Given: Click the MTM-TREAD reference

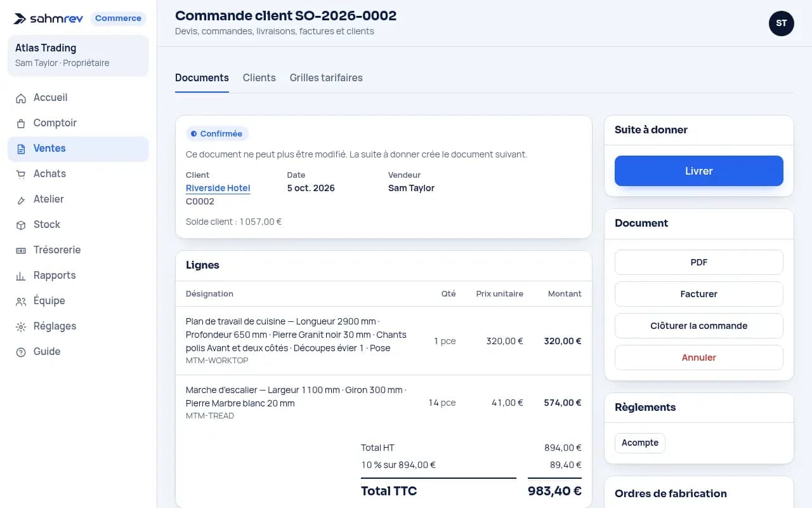Looking at the screenshot, I should [x=210, y=416].
